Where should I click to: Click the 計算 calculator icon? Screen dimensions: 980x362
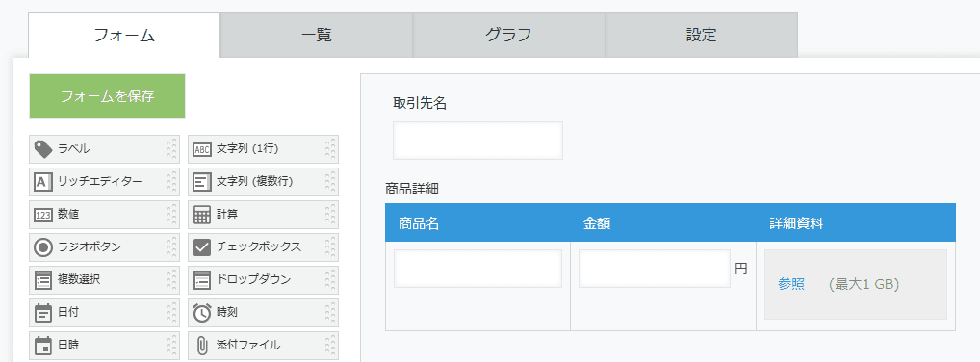pyautogui.click(x=202, y=215)
